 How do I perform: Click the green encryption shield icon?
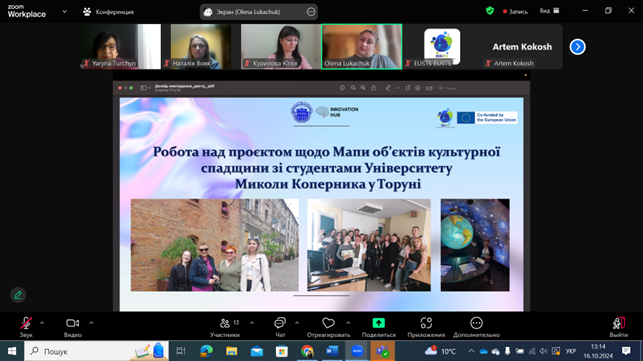(x=490, y=11)
